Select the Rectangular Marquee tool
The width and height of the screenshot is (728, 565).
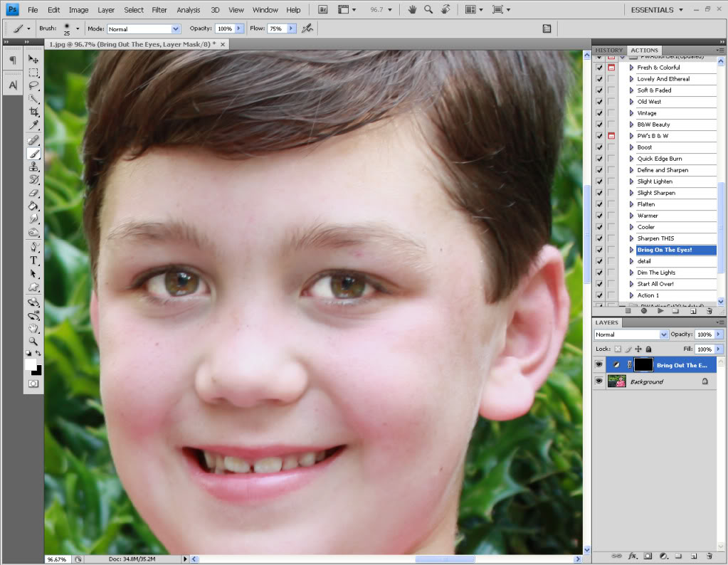coord(33,73)
